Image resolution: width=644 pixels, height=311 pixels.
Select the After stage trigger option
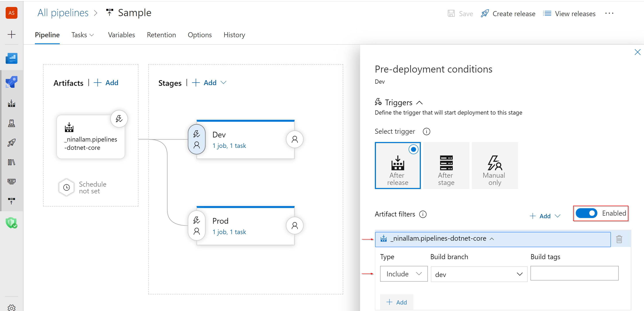(x=446, y=166)
